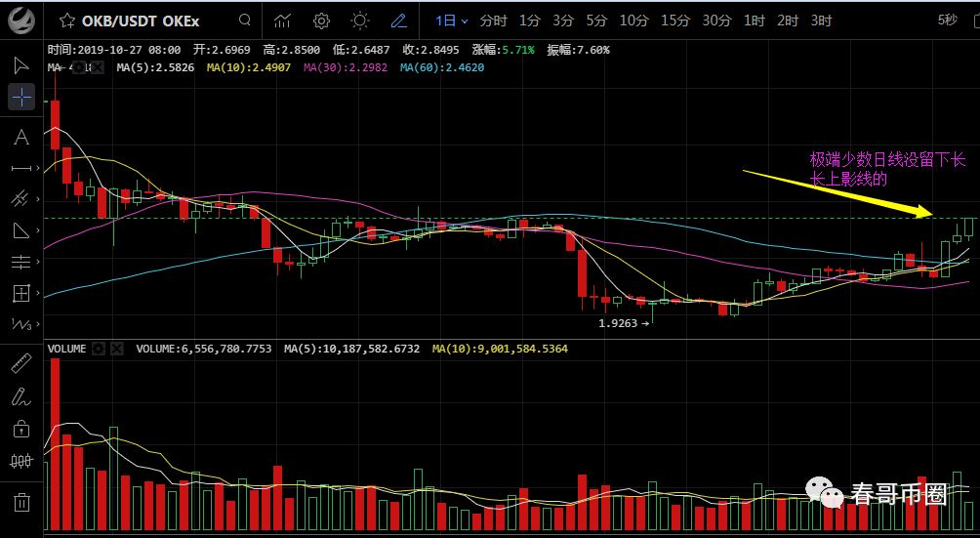
Task: Click the volume MA(10):9,001,584.5364 label
Action: pos(500,349)
